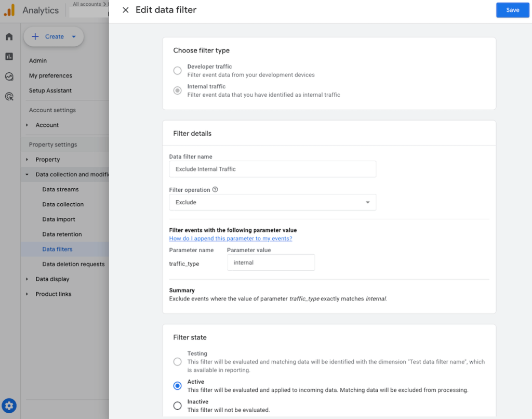Set filter state to Active

[x=178, y=386]
